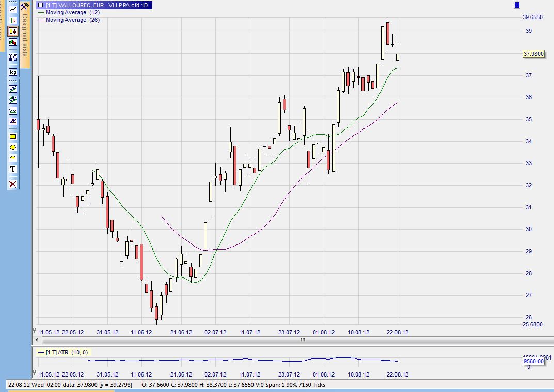The height and width of the screenshot is (392, 554).
Task: Select the parallel channel drawing tool
Action: pos(13,100)
